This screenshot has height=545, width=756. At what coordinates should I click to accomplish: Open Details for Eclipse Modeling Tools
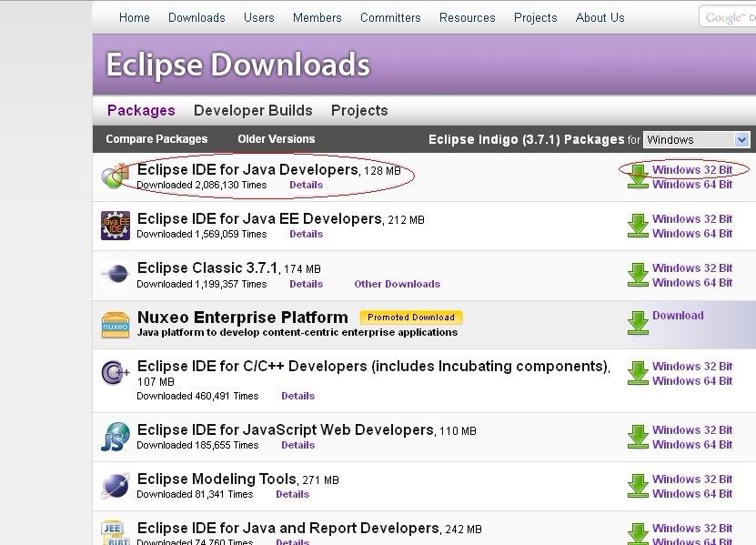tap(293, 494)
